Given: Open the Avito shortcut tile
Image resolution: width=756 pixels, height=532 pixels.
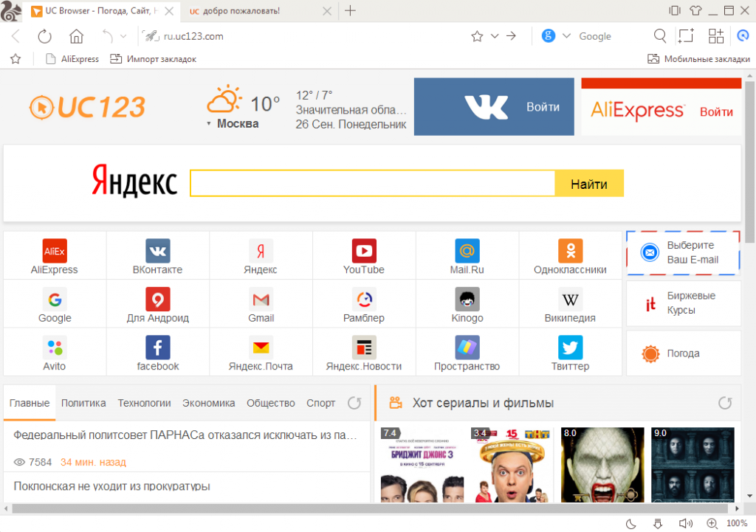Looking at the screenshot, I should coord(55,352).
